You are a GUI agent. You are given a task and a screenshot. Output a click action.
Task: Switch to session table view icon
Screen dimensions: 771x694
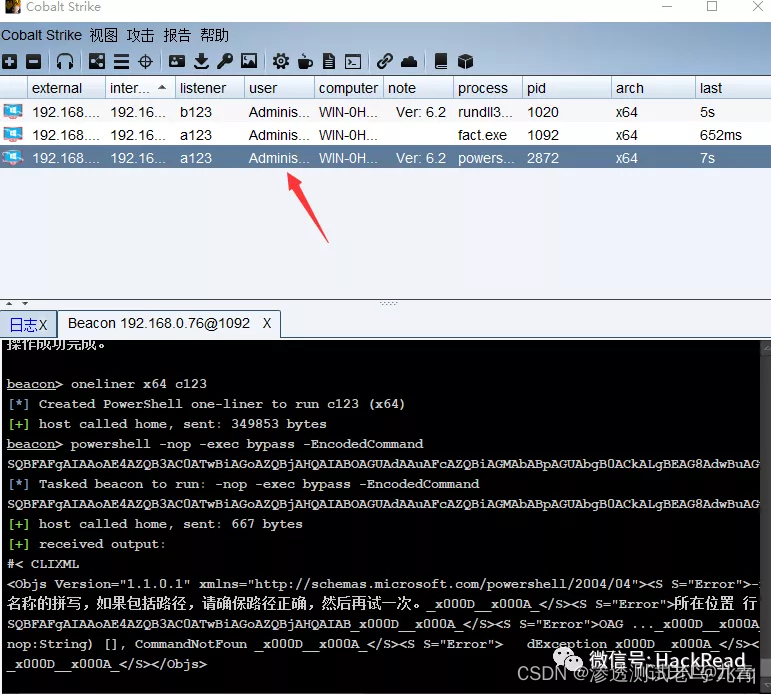coord(121,61)
